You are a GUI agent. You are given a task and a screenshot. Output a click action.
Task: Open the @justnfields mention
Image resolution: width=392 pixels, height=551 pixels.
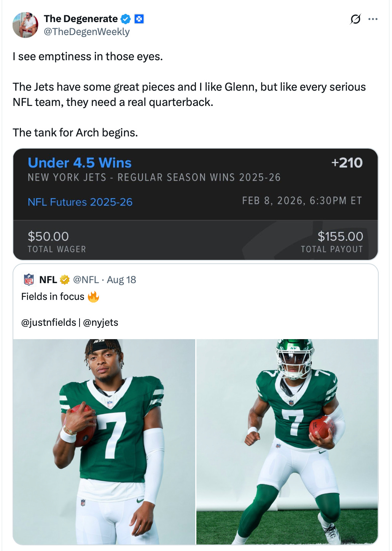[x=49, y=322]
